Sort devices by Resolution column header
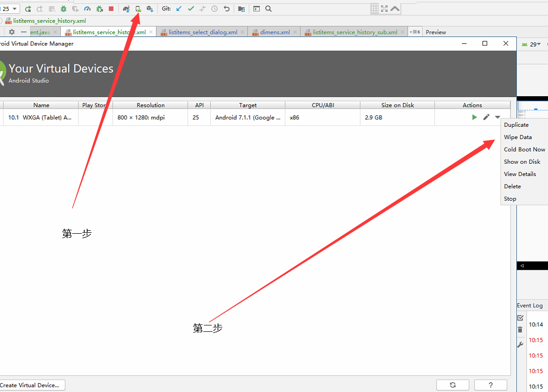The height and width of the screenshot is (392, 548). click(x=150, y=105)
